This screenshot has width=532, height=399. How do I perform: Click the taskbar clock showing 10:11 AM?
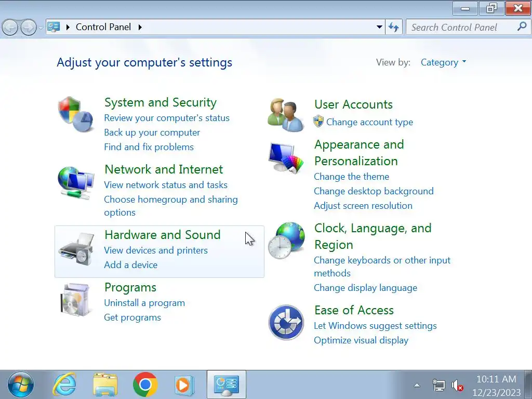click(496, 385)
